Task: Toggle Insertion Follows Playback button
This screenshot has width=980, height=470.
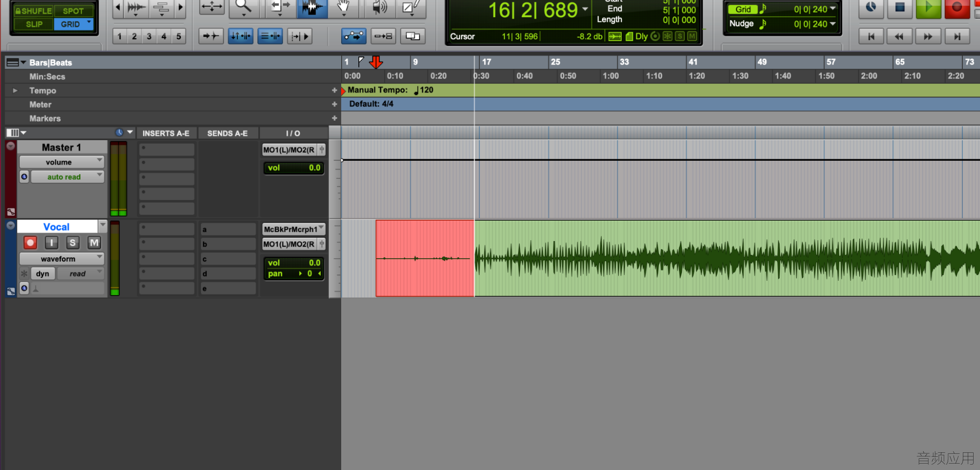Action: (x=300, y=36)
